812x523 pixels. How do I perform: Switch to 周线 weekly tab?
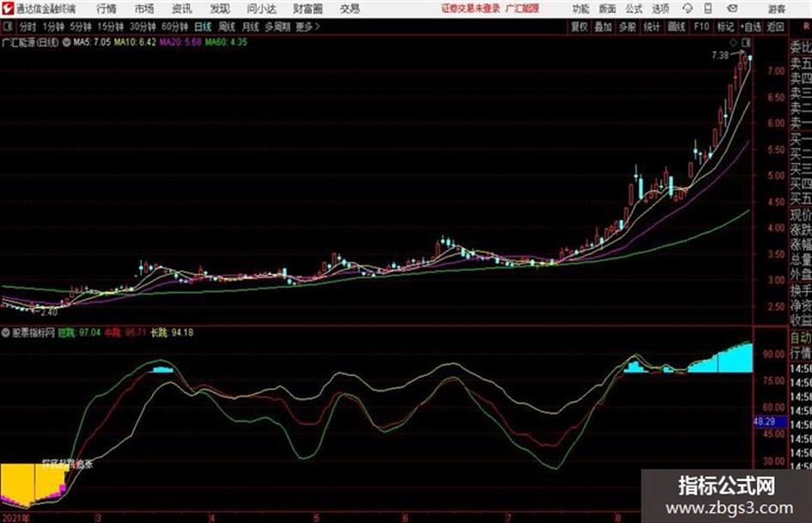pos(227,27)
